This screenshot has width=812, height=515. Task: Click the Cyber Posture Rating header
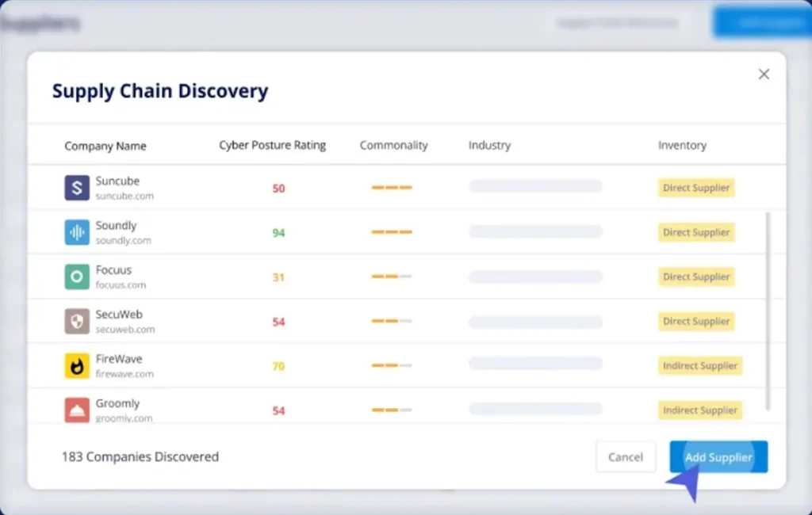tap(272, 146)
